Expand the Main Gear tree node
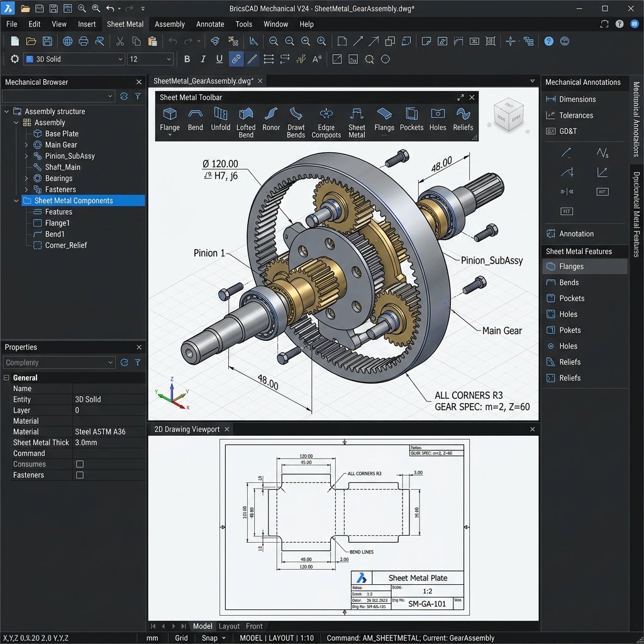Screen dimensions: 644x644 pyautogui.click(x=26, y=145)
